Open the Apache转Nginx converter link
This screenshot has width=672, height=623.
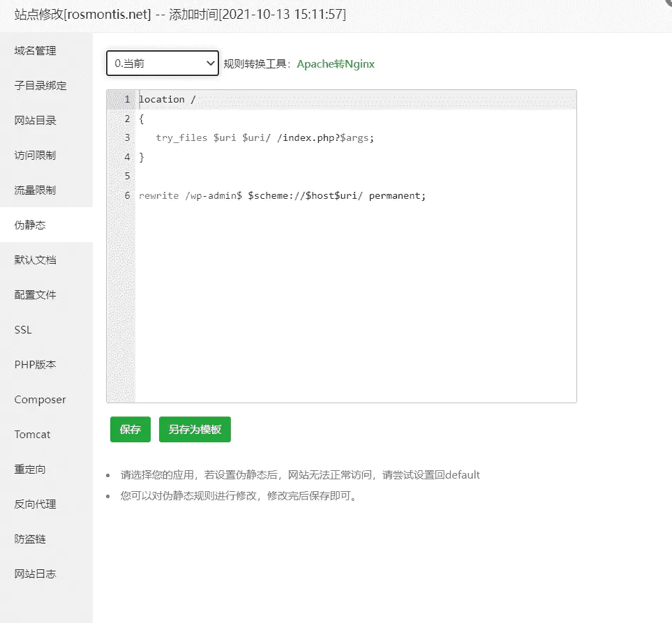(x=336, y=64)
